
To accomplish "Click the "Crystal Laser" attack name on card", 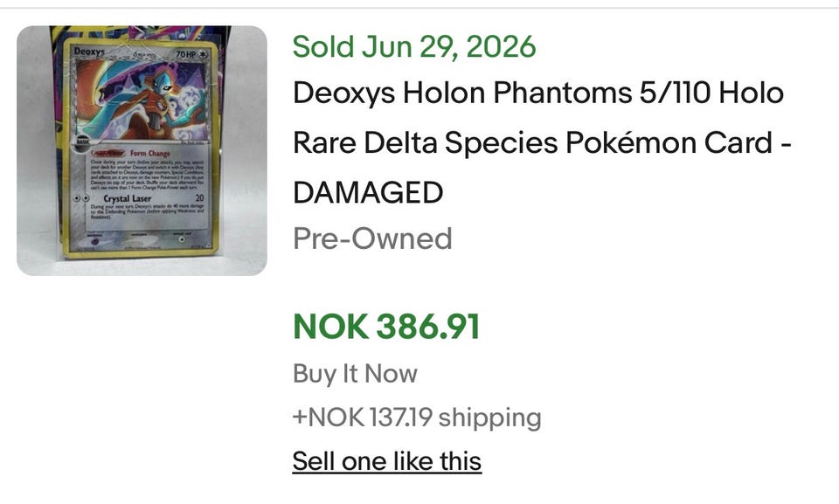I will pos(128,198).
